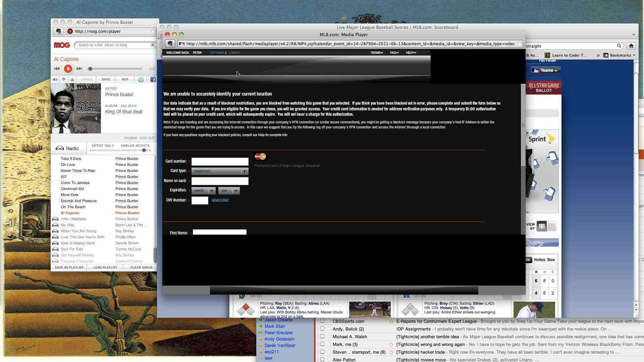Click LOAD PLAYLIST in MOG queue
This screenshot has height=362, width=644.
[105, 267]
